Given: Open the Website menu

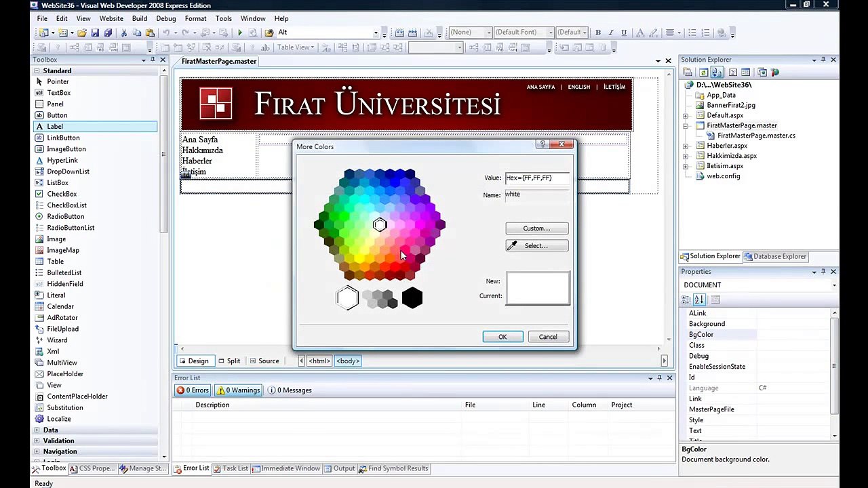Looking at the screenshot, I should tap(111, 18).
